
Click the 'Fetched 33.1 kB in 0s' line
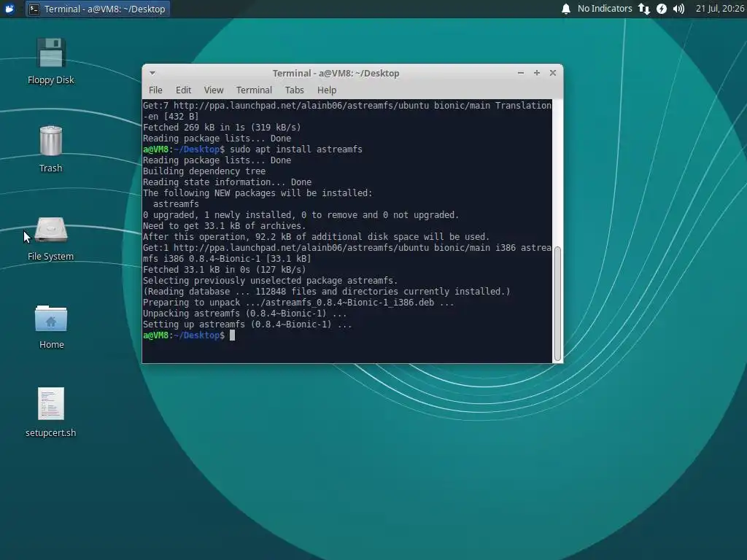click(225, 270)
